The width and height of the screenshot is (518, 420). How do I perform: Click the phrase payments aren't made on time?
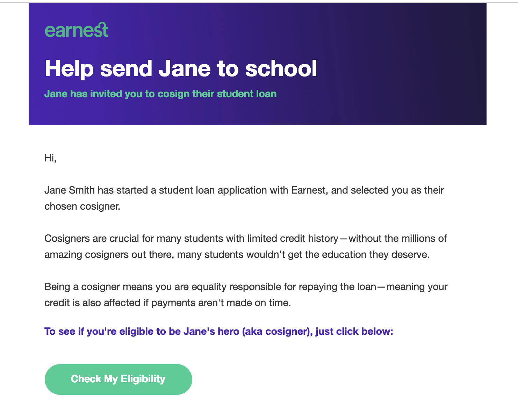point(221,303)
